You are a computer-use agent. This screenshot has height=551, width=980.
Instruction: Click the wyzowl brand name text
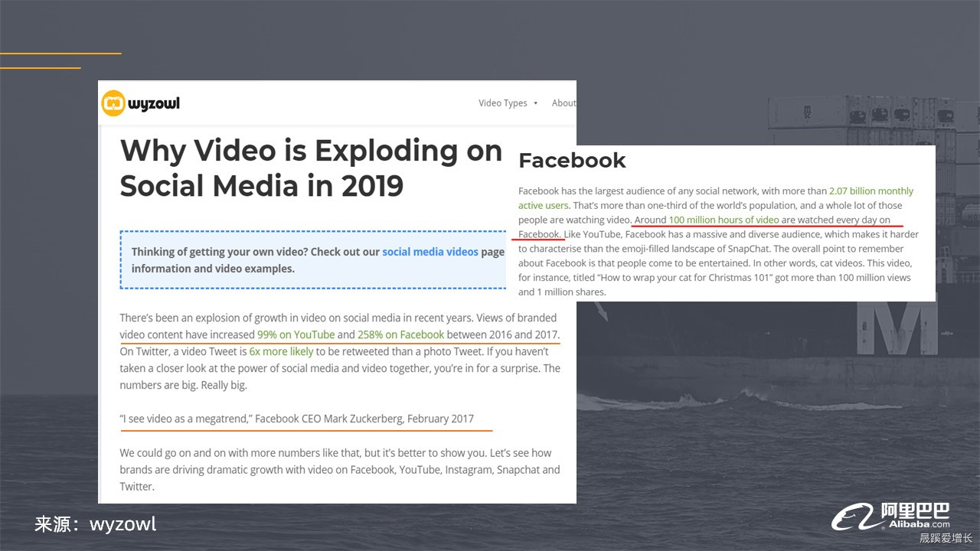point(154,103)
